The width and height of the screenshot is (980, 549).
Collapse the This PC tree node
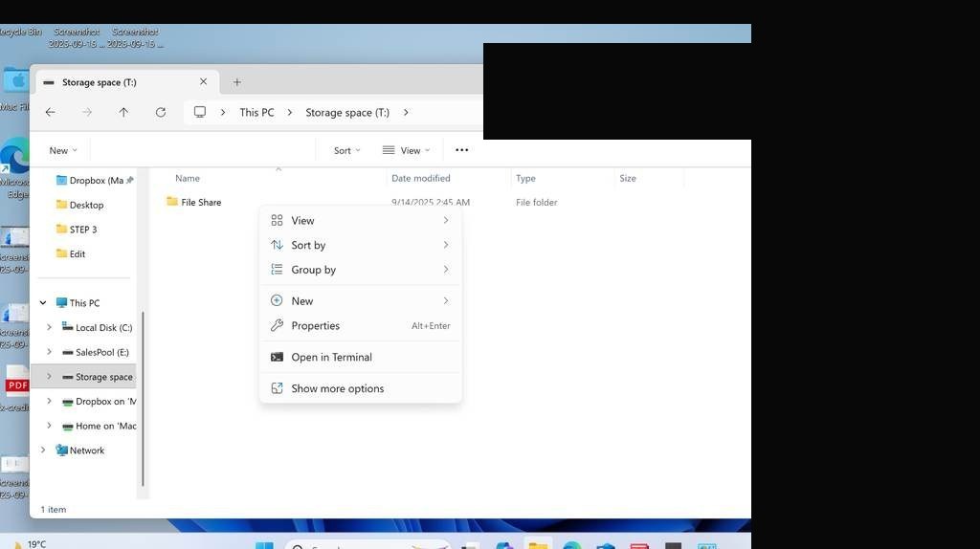43,303
